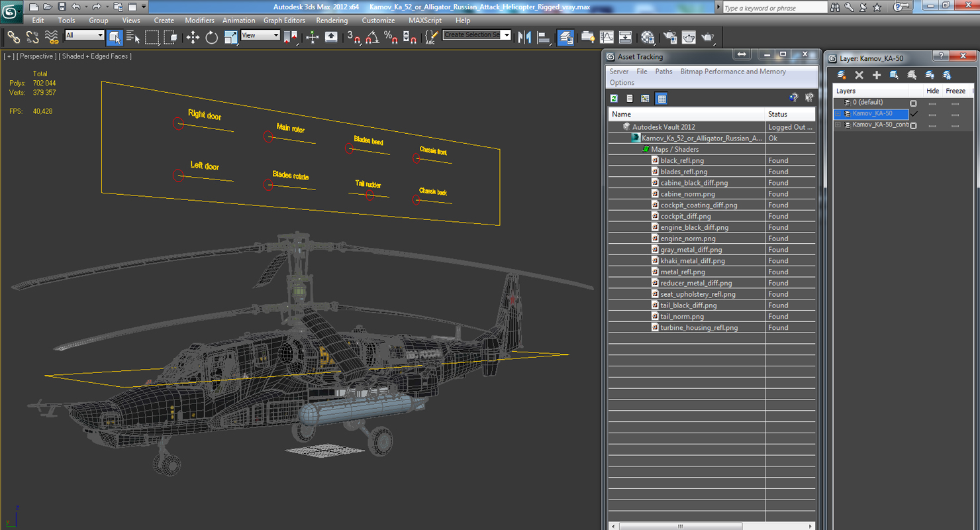Choose Rectangular Selection Region tool

[152, 37]
